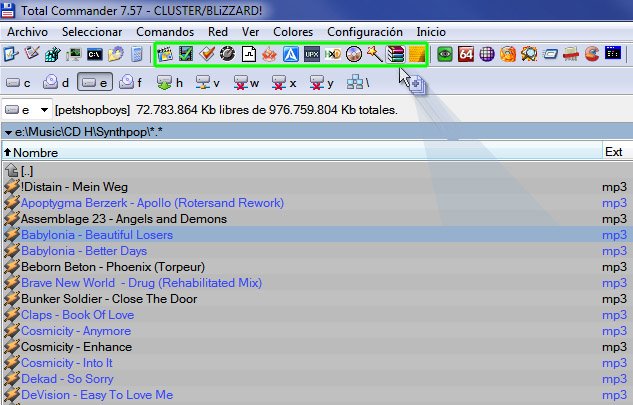Click the red C-shaped chomper icon

pos(592,54)
